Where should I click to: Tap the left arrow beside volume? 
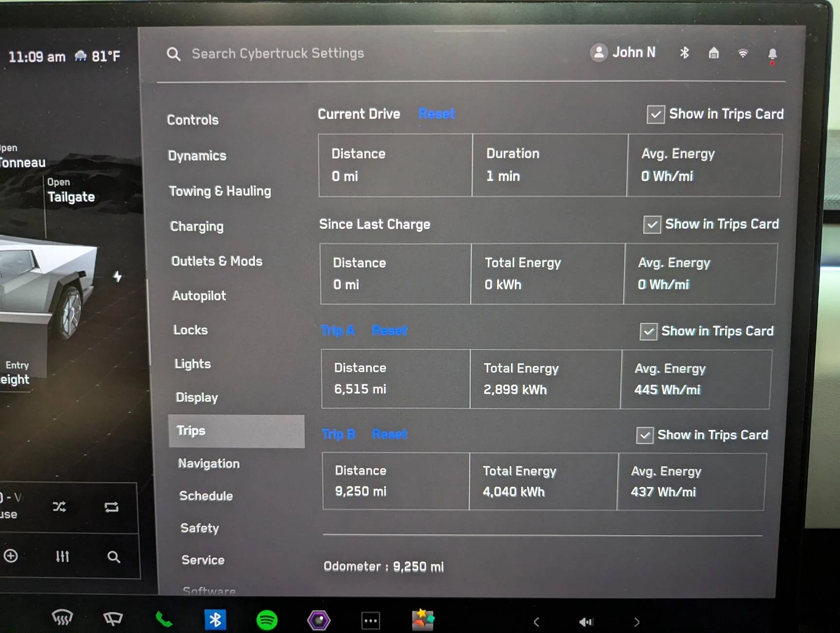(x=536, y=622)
